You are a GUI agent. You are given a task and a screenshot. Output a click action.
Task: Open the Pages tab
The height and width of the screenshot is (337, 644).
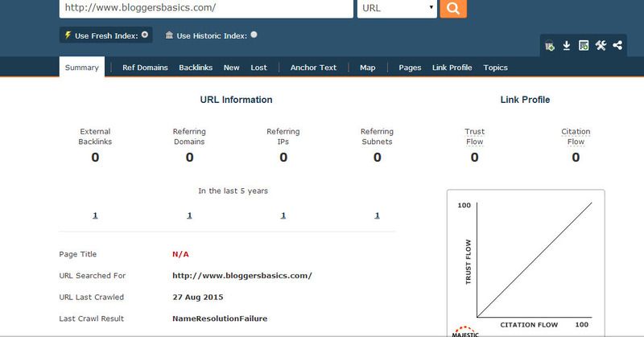pos(410,68)
